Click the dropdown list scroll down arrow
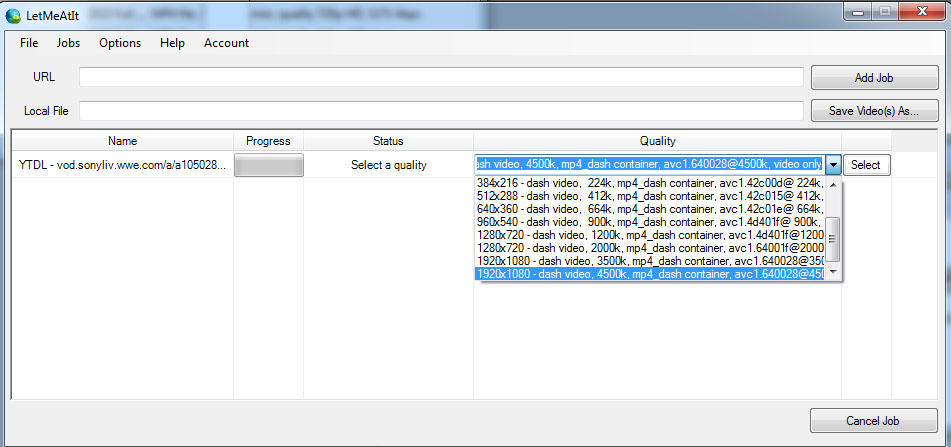Viewport: 951px width, 447px height. coord(833,272)
